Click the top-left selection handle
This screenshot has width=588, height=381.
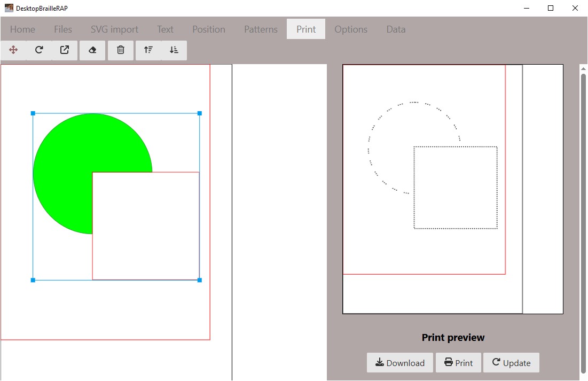pos(33,113)
